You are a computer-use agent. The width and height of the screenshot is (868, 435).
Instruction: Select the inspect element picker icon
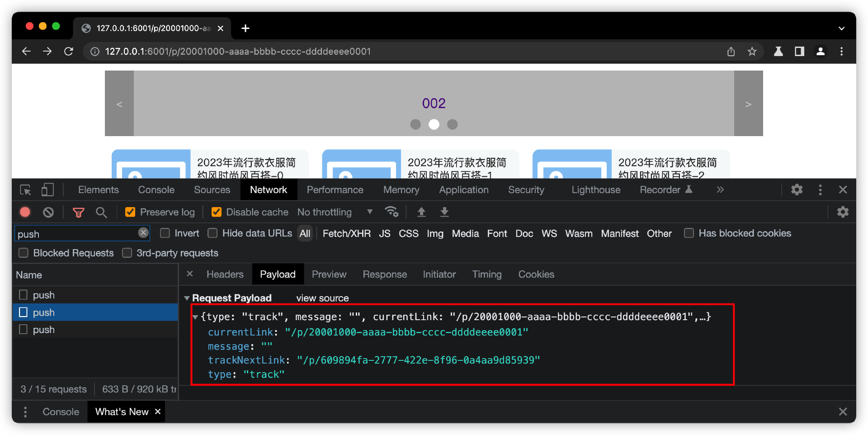coord(25,190)
